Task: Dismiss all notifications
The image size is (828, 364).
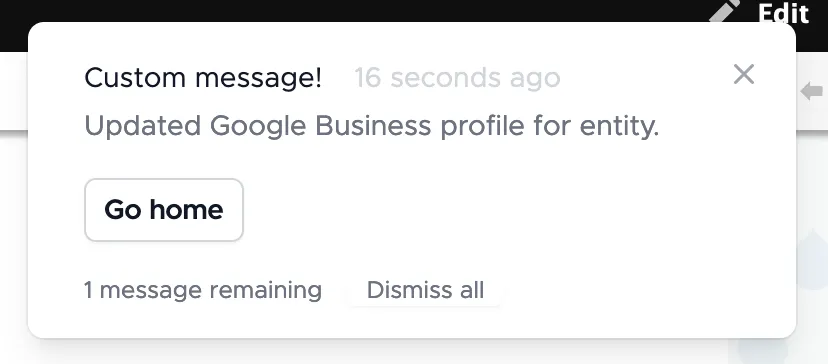Action: click(x=425, y=290)
